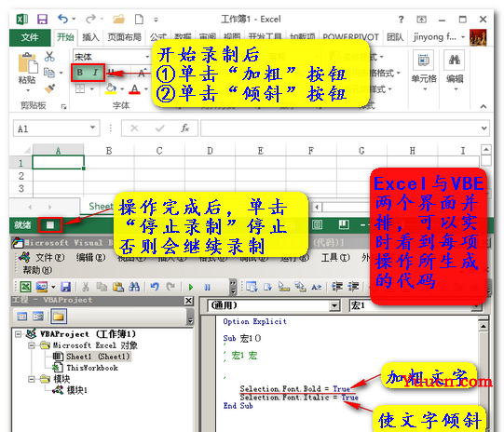Click Indent icon in VBE edit toolbar
The height and width of the screenshot is (432, 504).
337,287
